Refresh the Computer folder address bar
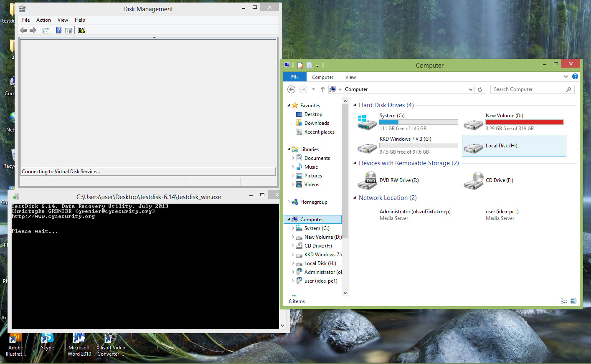Image resolution: width=591 pixels, height=364 pixels. [480, 89]
